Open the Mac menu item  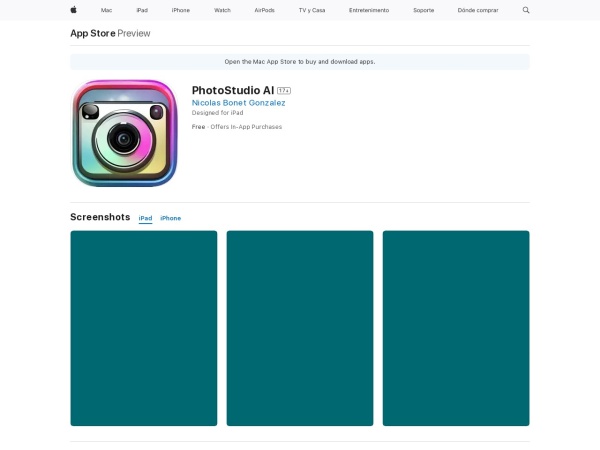pyautogui.click(x=106, y=10)
